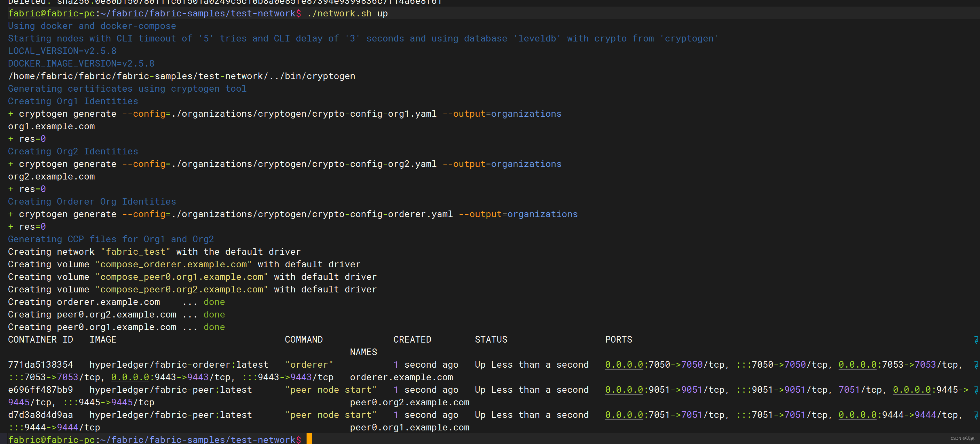Click the bottom fabric@fabric-pc shell prompt
This screenshot has height=444, width=980.
click(x=155, y=439)
